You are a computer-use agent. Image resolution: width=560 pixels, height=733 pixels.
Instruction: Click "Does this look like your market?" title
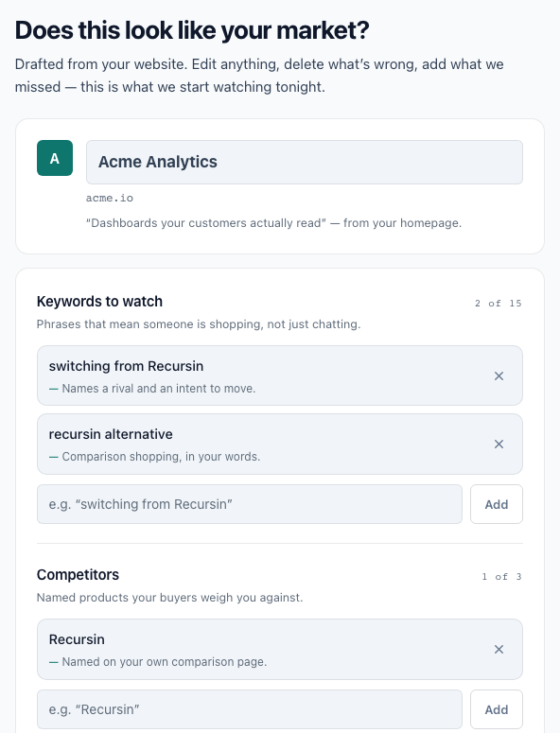pyautogui.click(x=192, y=30)
